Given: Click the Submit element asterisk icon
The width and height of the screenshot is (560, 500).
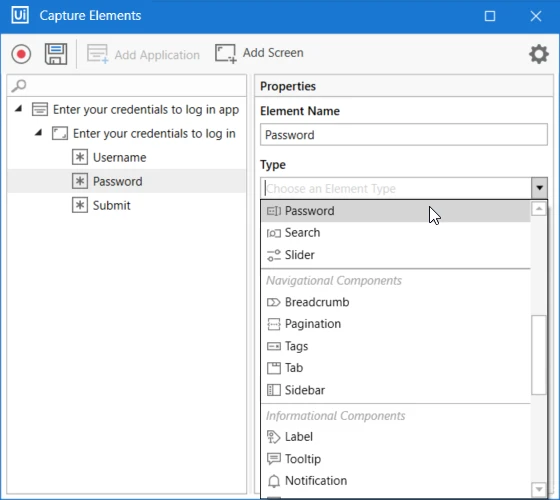Looking at the screenshot, I should tap(80, 205).
